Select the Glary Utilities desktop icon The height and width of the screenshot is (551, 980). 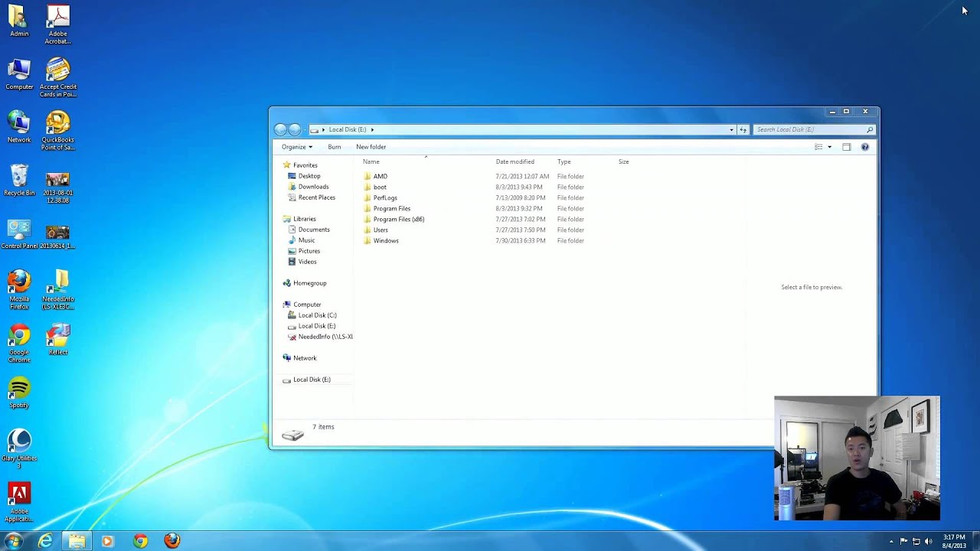click(19, 449)
